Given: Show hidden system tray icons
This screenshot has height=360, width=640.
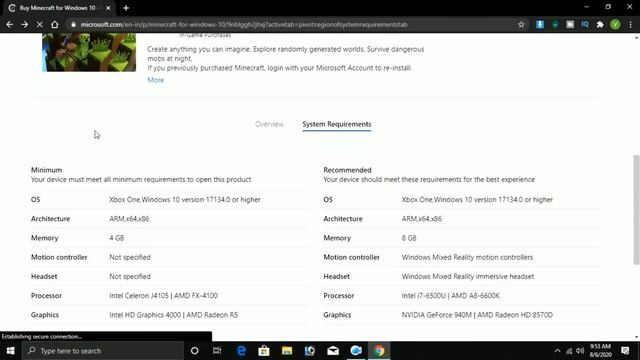Looking at the screenshot, I should pyautogui.click(x=557, y=351).
